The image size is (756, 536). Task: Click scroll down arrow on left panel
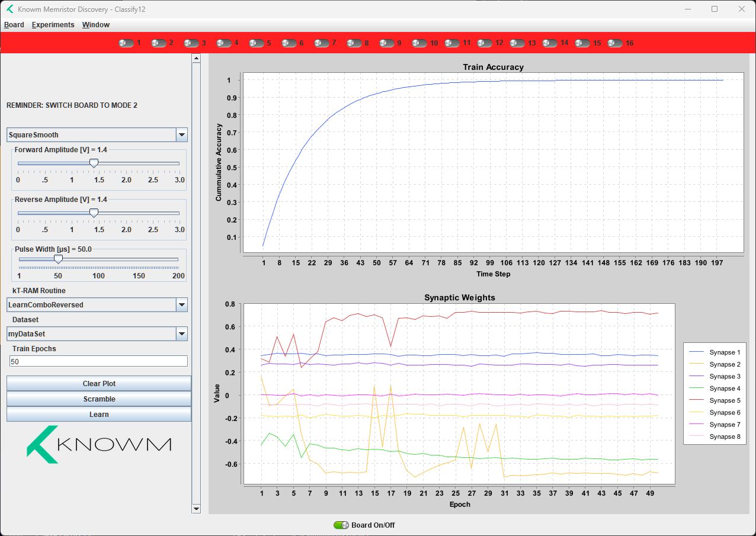197,508
